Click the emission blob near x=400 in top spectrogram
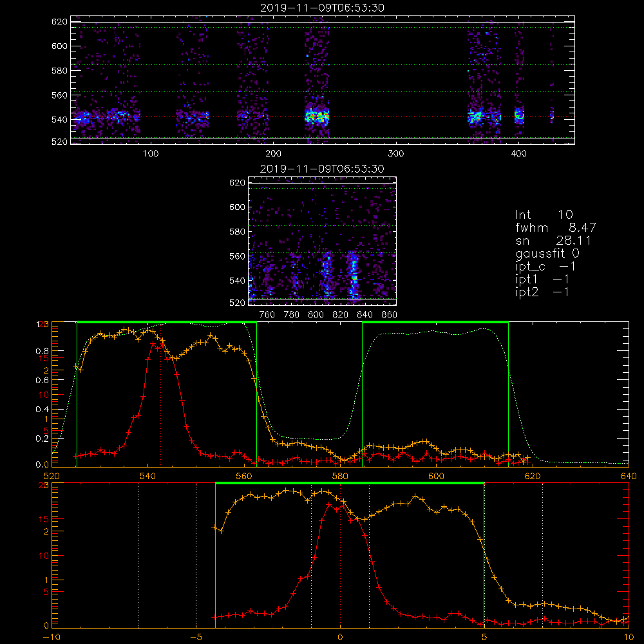The image size is (644, 644). tap(519, 116)
